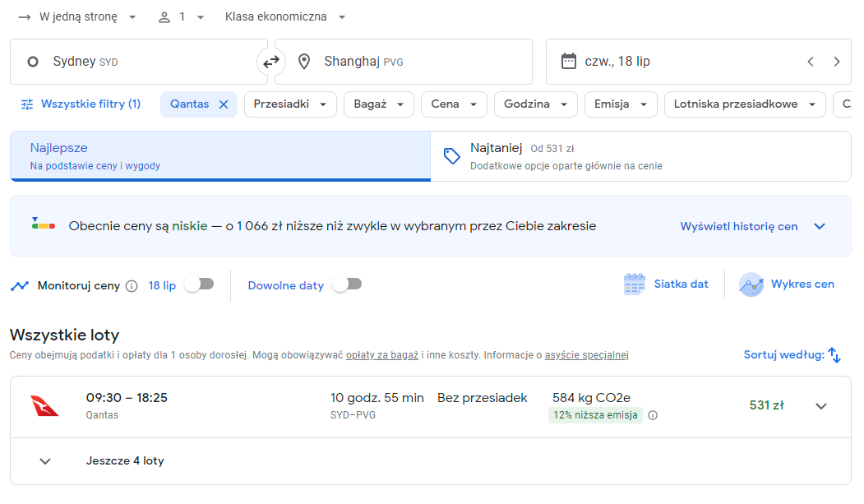Swap origin and destination airports
864x504 pixels.
(x=271, y=62)
